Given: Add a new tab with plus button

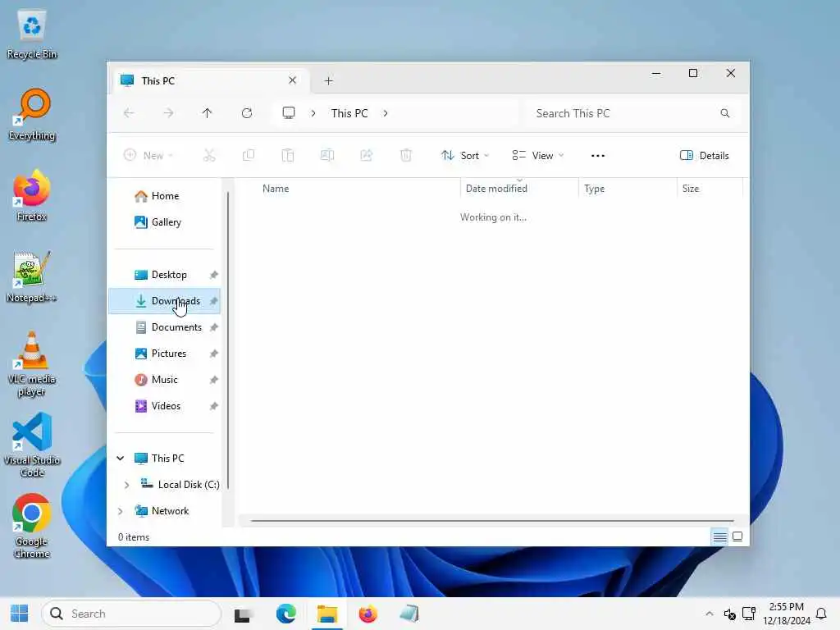Looking at the screenshot, I should (329, 81).
